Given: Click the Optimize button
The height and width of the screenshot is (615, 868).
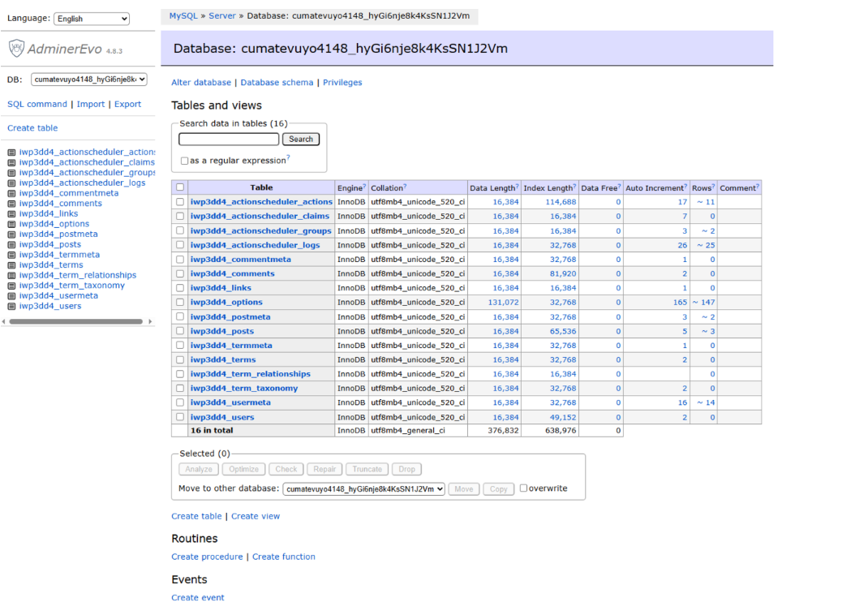Looking at the screenshot, I should click(243, 469).
